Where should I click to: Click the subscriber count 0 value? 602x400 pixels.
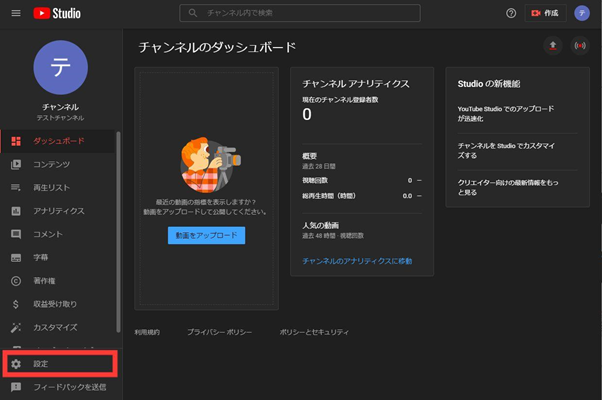pos(307,114)
